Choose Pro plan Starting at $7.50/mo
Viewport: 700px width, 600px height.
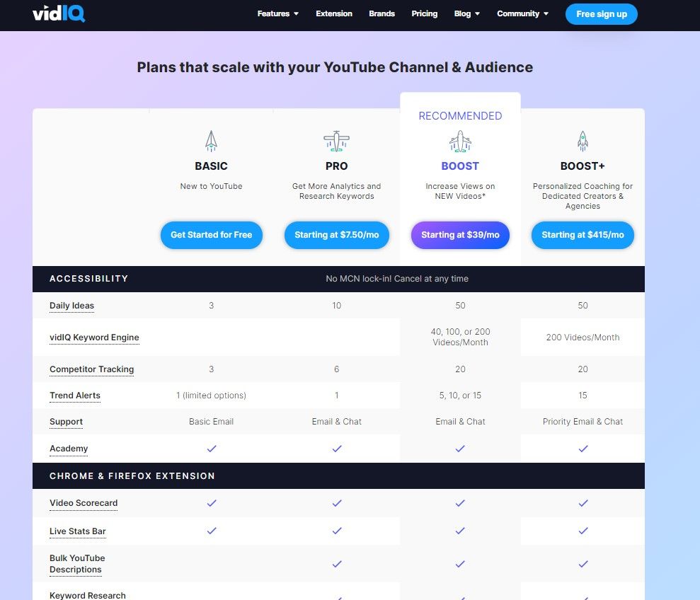click(x=337, y=235)
